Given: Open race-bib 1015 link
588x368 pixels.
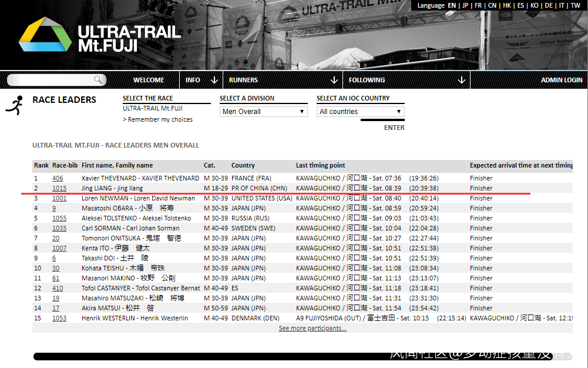Looking at the screenshot, I should click(x=59, y=188).
